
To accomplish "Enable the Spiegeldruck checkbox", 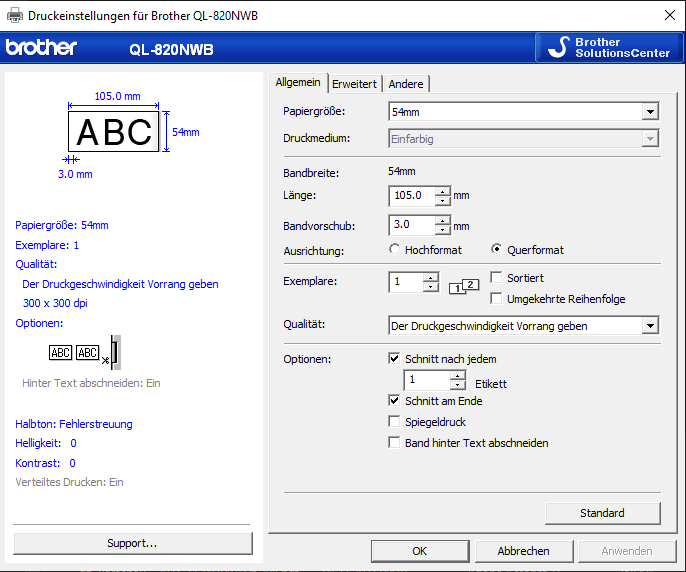I will [394, 421].
